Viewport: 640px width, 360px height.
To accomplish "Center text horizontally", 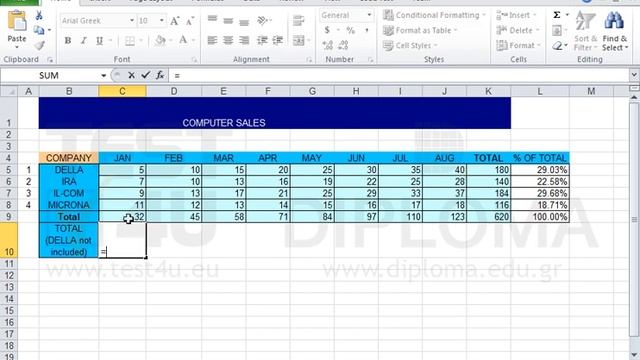I will point(228,40).
